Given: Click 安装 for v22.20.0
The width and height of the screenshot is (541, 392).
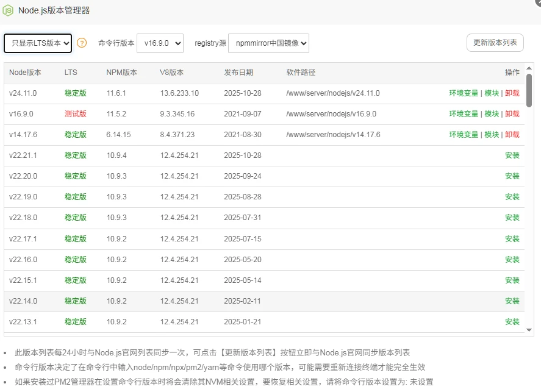Looking at the screenshot, I should point(512,176).
